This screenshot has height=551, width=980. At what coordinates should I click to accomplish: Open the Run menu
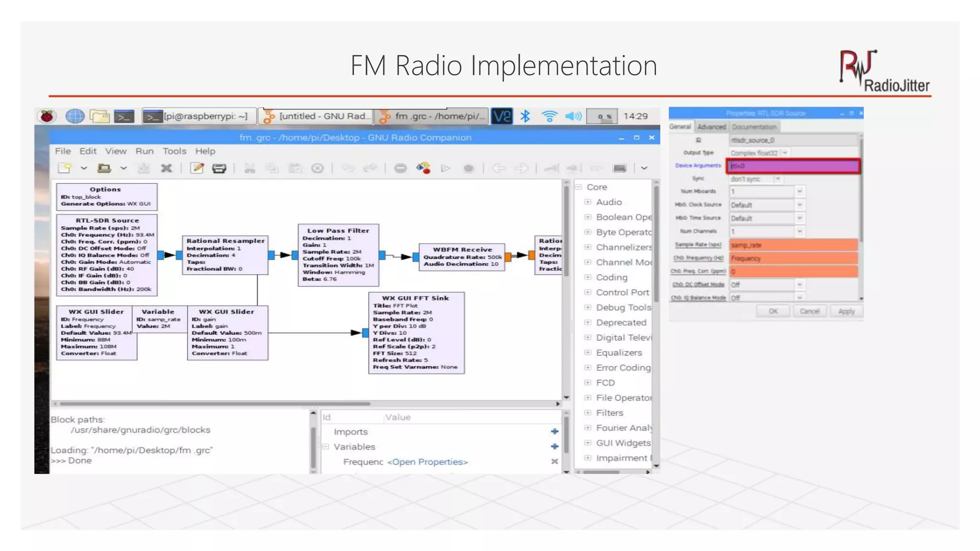[x=145, y=151]
